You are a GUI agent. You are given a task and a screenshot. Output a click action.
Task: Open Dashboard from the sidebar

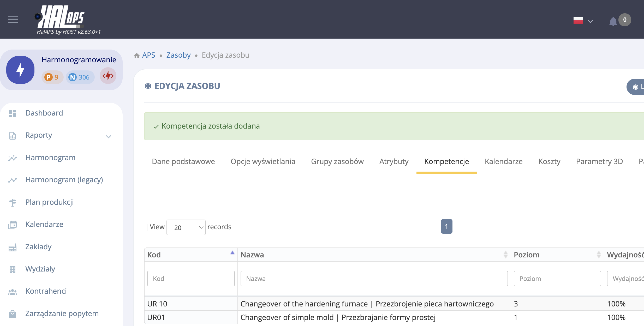click(44, 113)
